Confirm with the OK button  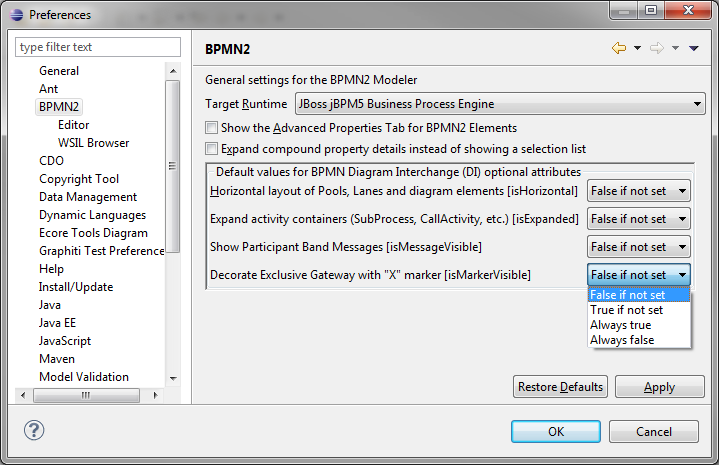[x=556, y=432]
